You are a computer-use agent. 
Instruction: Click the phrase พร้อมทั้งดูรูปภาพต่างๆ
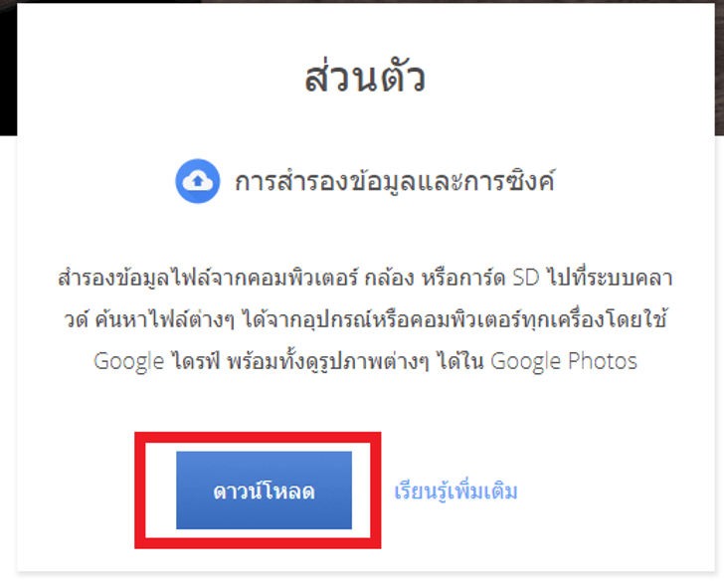tap(328, 361)
